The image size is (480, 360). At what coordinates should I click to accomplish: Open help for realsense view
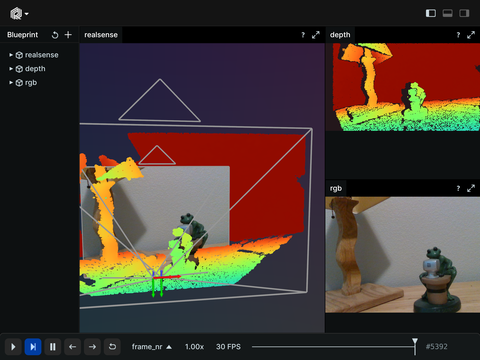pos(303,35)
